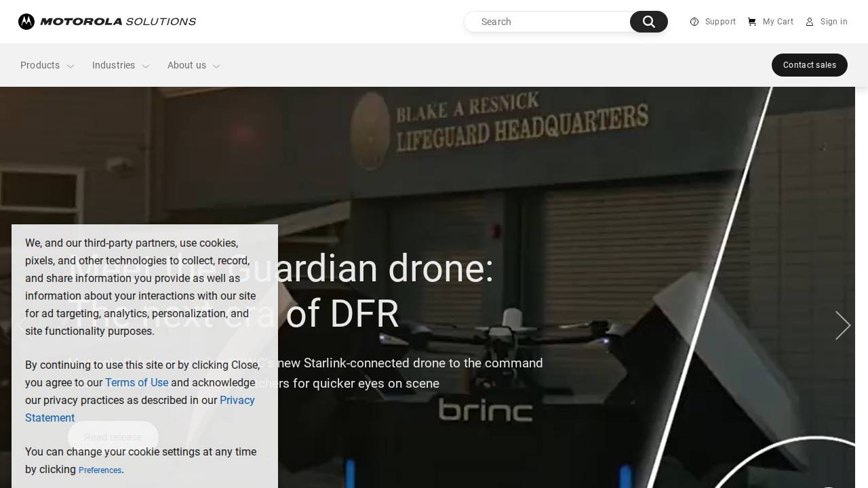868x488 pixels.
Task: Click the search magnifier icon
Action: (x=648, y=22)
